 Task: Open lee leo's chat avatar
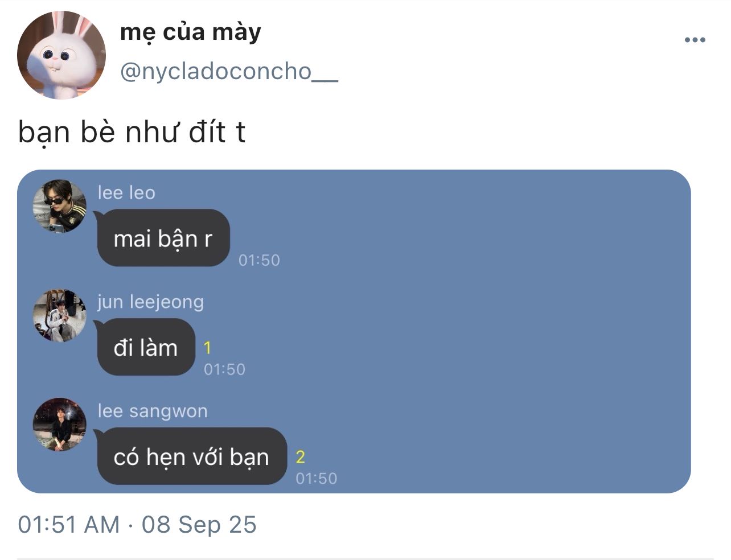click(x=60, y=207)
